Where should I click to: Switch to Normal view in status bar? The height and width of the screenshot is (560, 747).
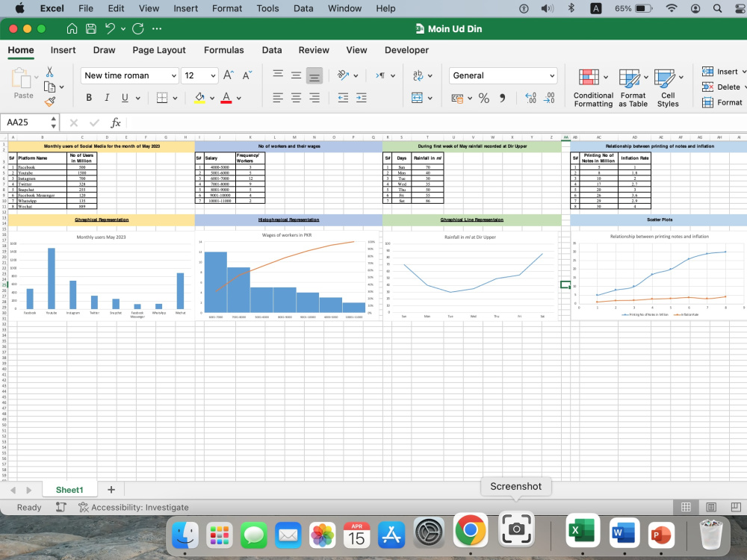pyautogui.click(x=686, y=507)
